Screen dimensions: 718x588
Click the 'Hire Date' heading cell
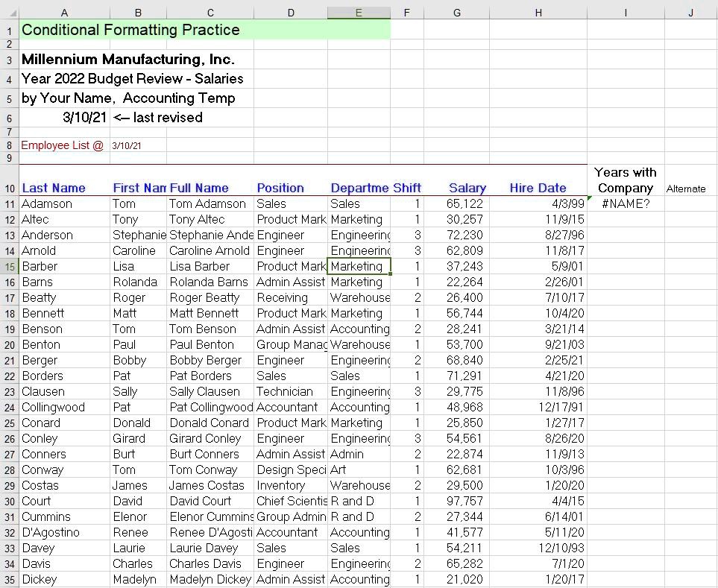pos(538,188)
